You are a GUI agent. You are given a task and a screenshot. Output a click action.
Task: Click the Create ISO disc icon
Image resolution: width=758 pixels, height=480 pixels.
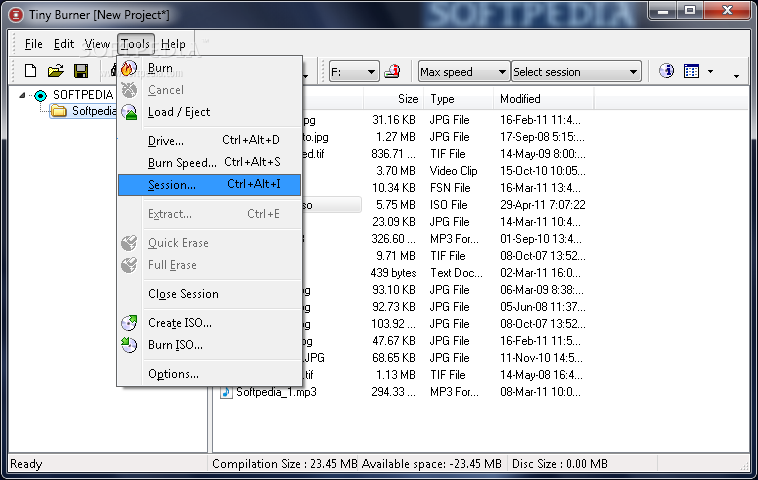pyautogui.click(x=129, y=323)
